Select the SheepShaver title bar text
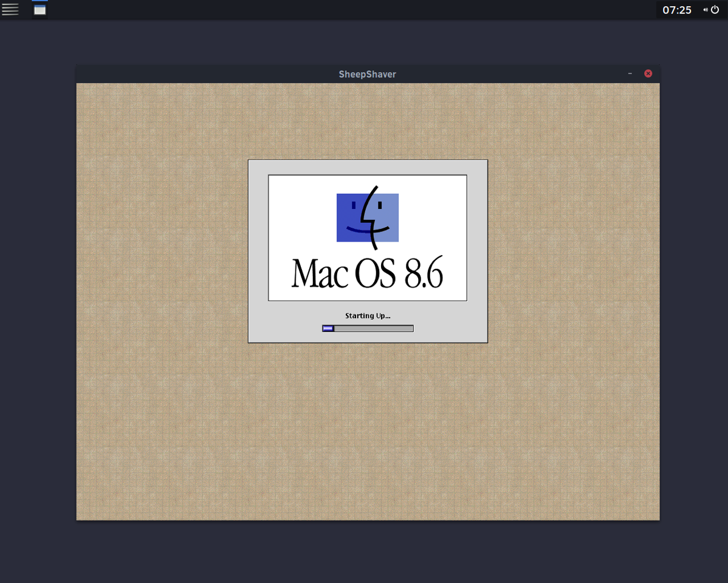728x583 pixels. point(367,74)
